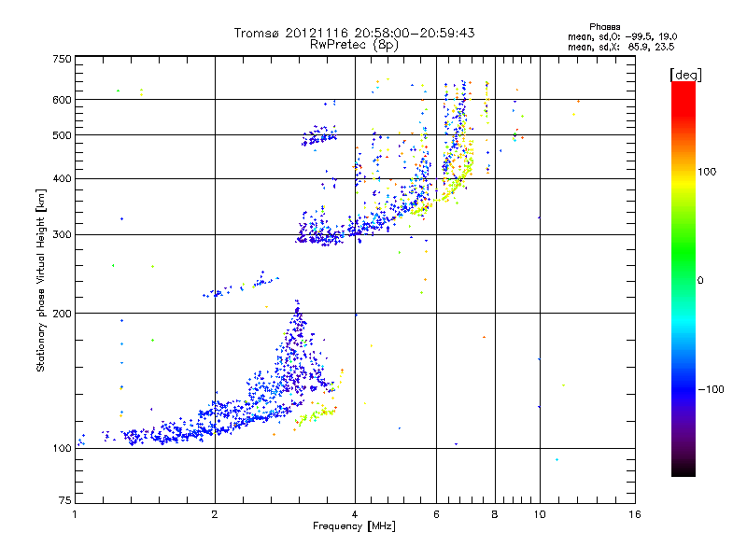
Task: Click the x-axis tick label "10"
Action: 540,514
